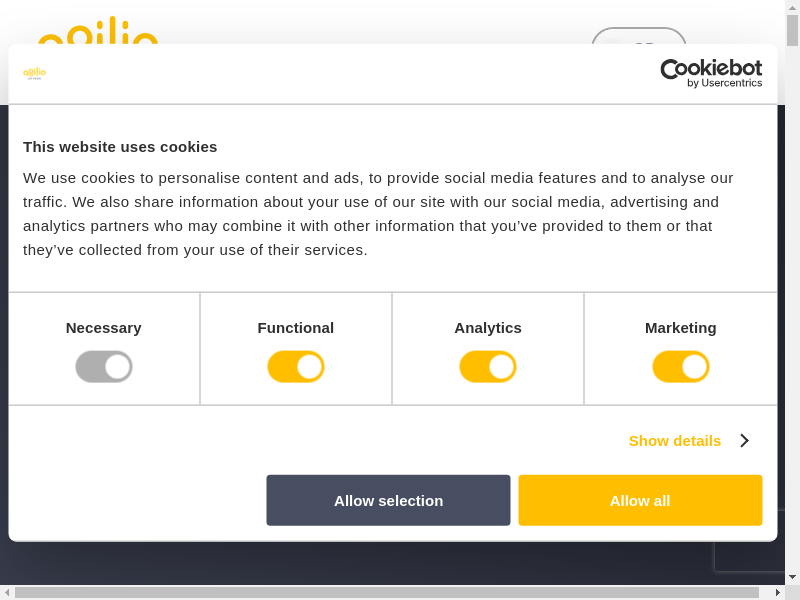The height and width of the screenshot is (600, 800).
Task: Click the Marketing category label
Action: [681, 328]
